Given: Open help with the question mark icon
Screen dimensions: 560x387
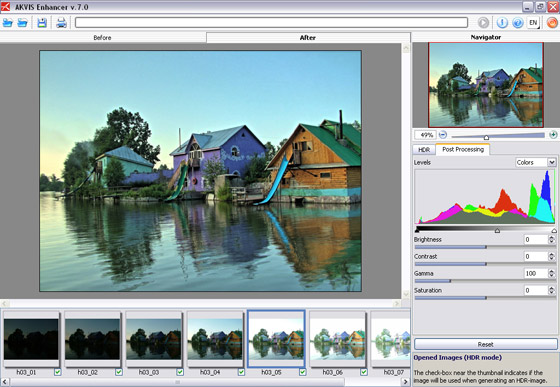Looking at the screenshot, I should (x=518, y=23).
